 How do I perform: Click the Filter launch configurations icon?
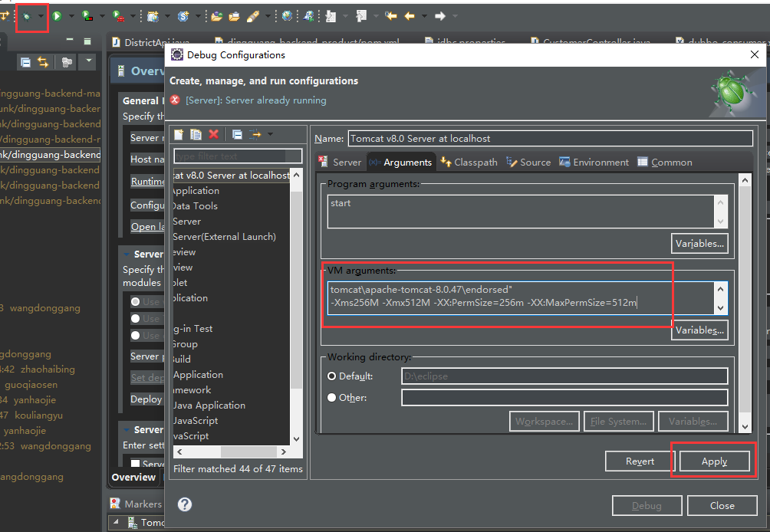[255, 134]
